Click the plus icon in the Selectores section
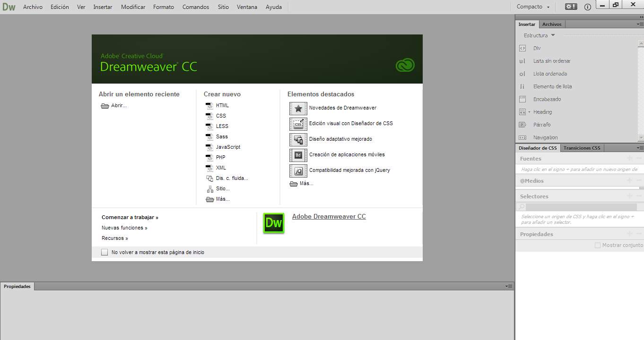644x340 pixels. 629,196
